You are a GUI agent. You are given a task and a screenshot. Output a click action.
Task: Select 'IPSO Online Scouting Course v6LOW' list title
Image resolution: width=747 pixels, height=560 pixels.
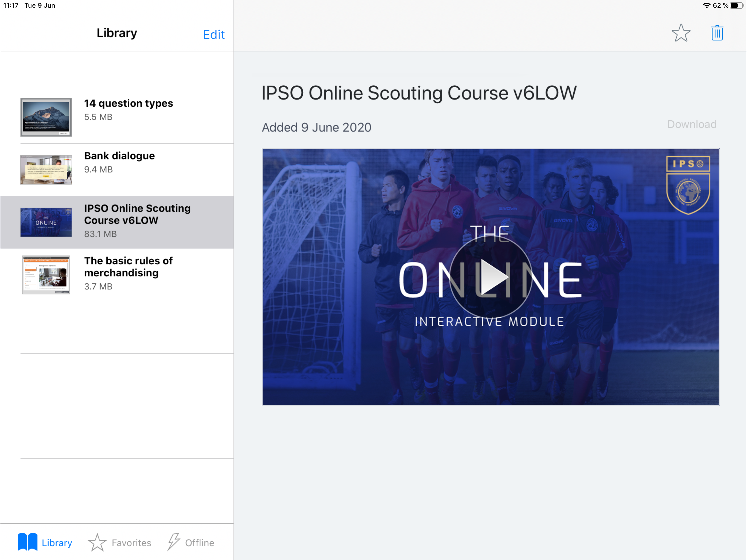[x=137, y=214]
